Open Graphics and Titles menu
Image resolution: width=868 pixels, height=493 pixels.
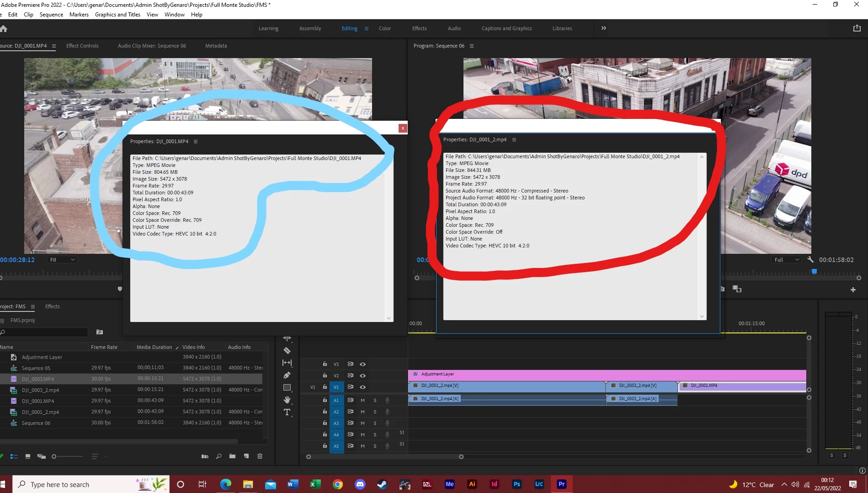pyautogui.click(x=117, y=15)
